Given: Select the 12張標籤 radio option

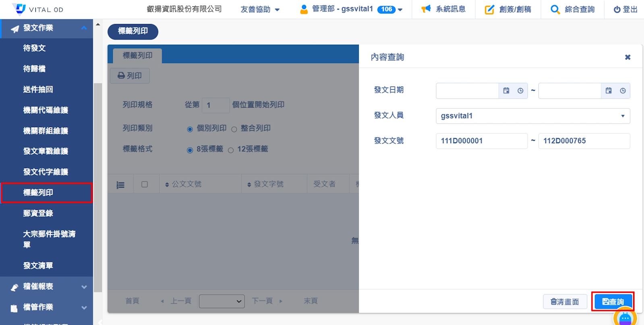Looking at the screenshot, I should click(x=231, y=150).
